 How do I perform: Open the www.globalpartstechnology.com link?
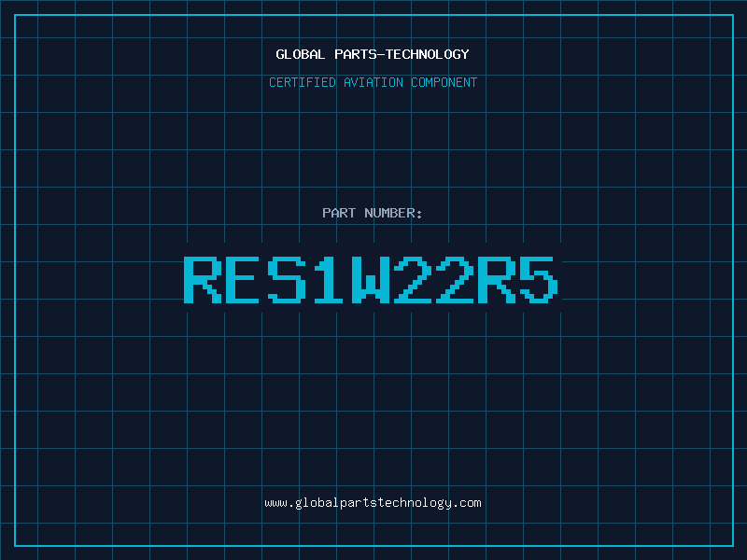(x=373, y=503)
